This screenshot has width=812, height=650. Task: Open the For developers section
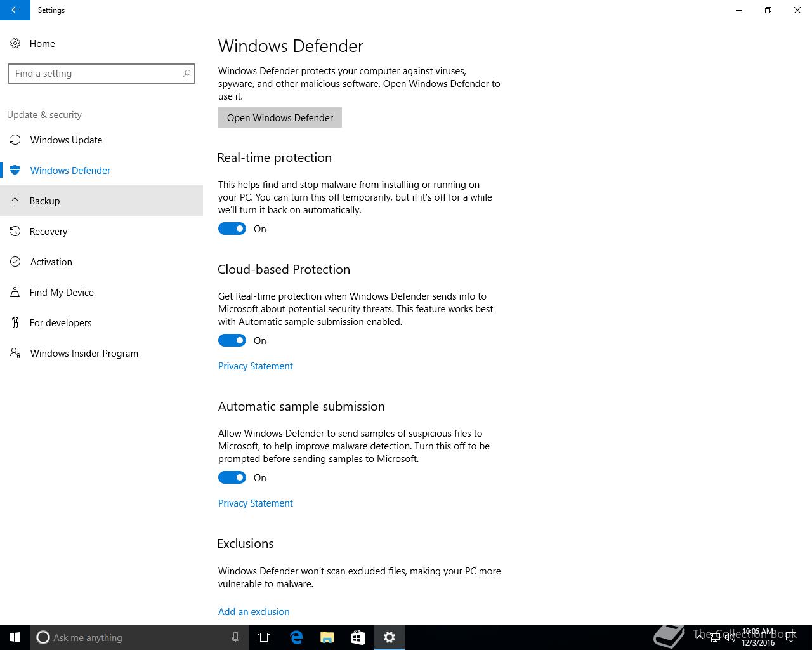[x=101, y=322]
